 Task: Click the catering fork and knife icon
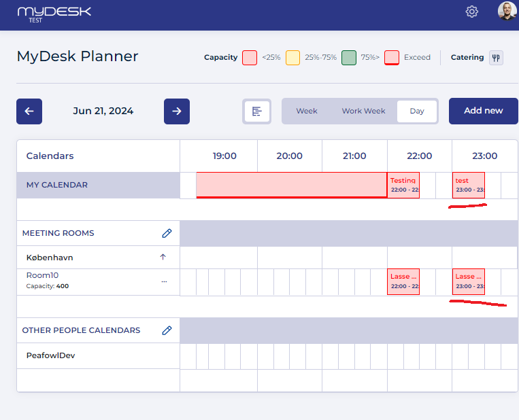(496, 58)
